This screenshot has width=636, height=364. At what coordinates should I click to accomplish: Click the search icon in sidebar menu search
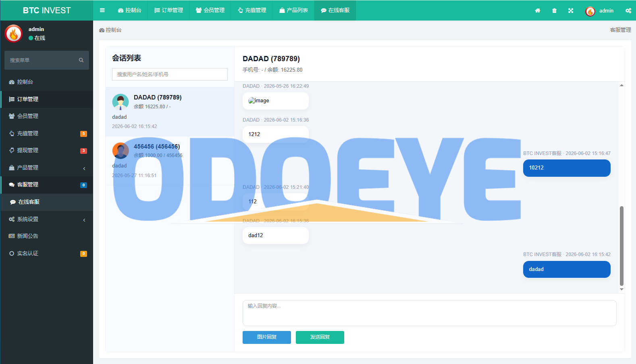coord(81,60)
